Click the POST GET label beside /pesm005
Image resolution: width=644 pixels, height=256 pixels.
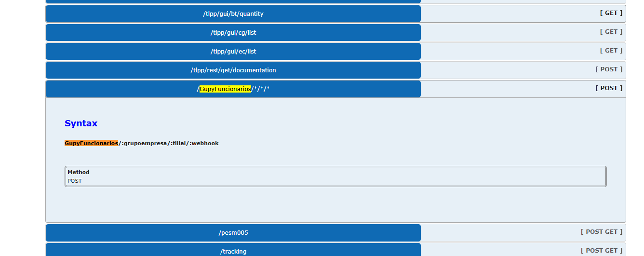click(x=602, y=232)
